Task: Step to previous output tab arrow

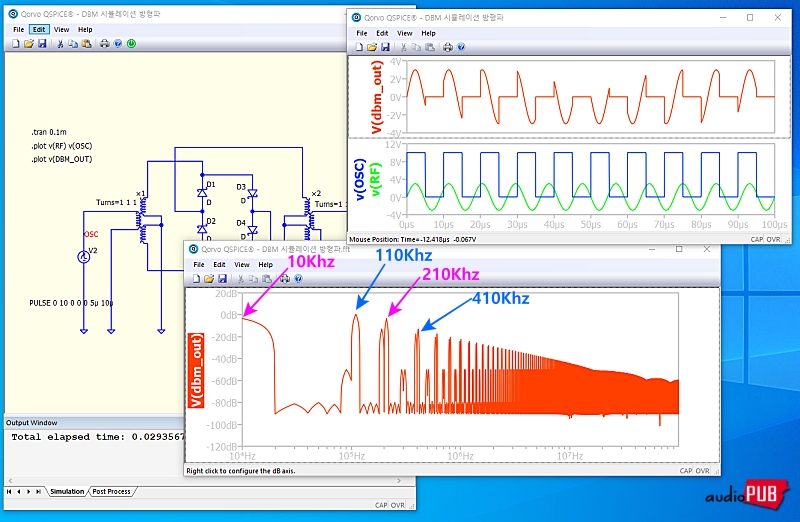Action: pos(19,491)
